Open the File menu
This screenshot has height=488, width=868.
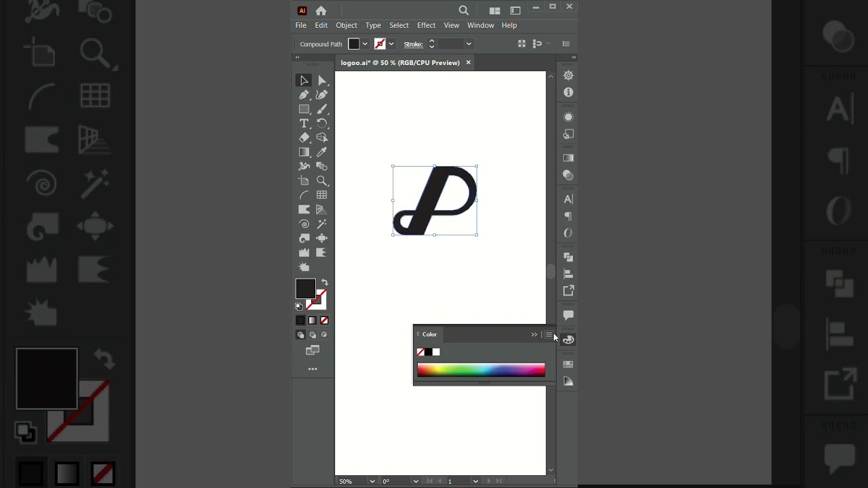(x=301, y=25)
